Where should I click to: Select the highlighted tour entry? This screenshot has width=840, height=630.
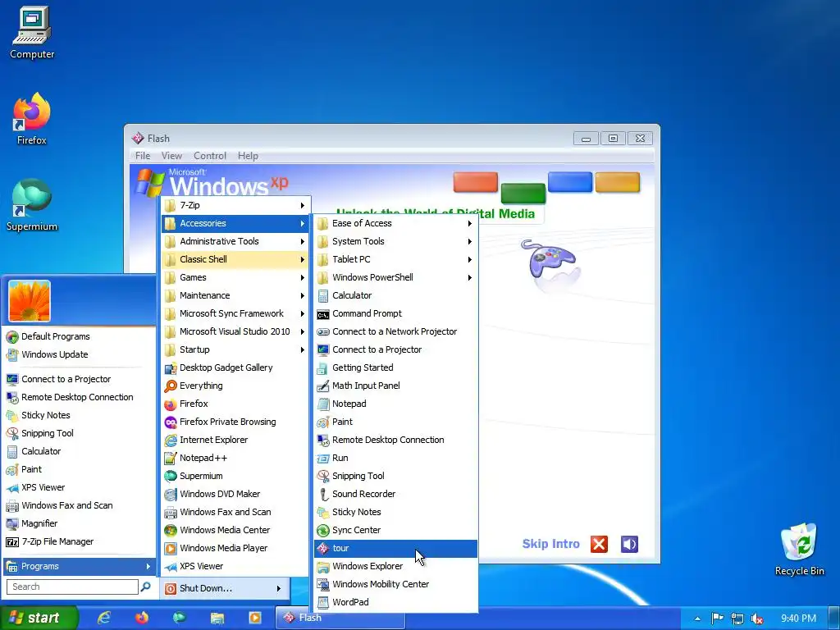point(395,548)
